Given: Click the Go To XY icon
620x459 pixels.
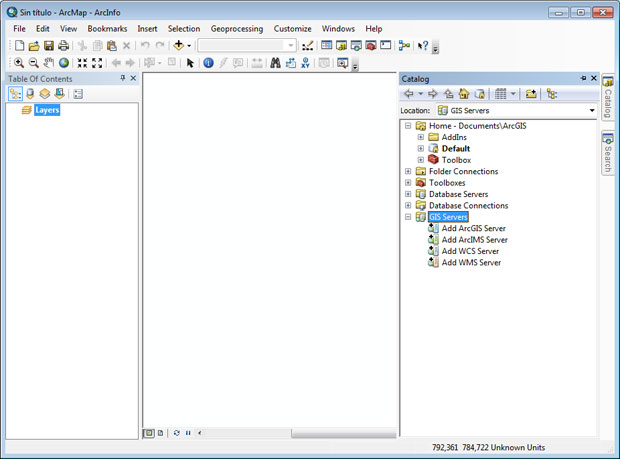Looking at the screenshot, I should pyautogui.click(x=305, y=63).
